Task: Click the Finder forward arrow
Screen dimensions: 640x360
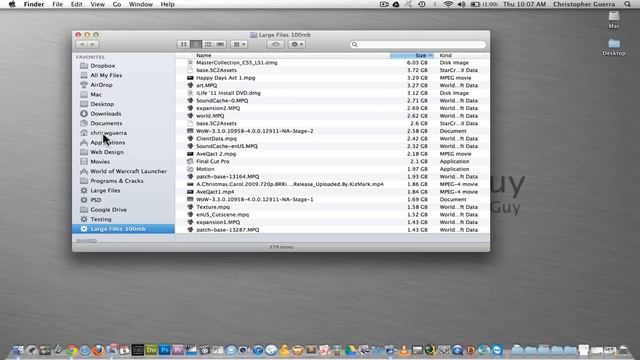Action: coord(93,44)
